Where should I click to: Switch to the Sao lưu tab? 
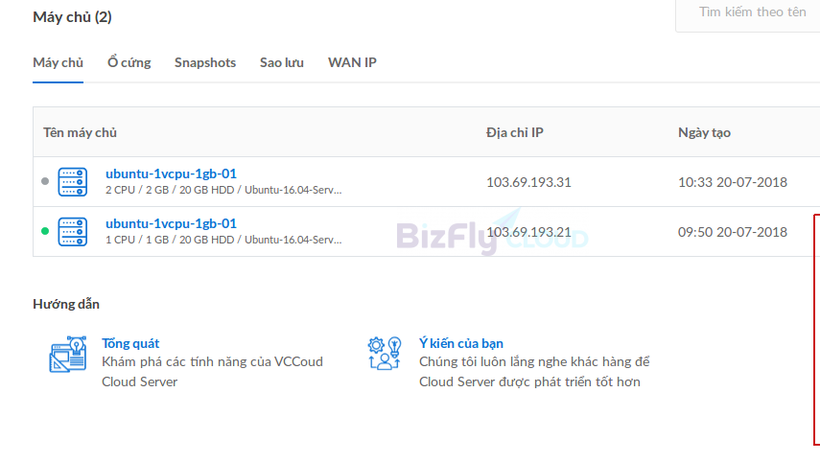(282, 62)
